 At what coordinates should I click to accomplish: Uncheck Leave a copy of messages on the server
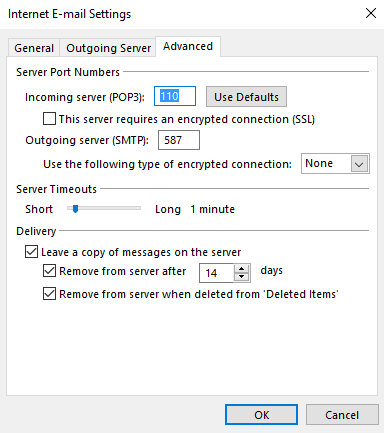(x=31, y=252)
